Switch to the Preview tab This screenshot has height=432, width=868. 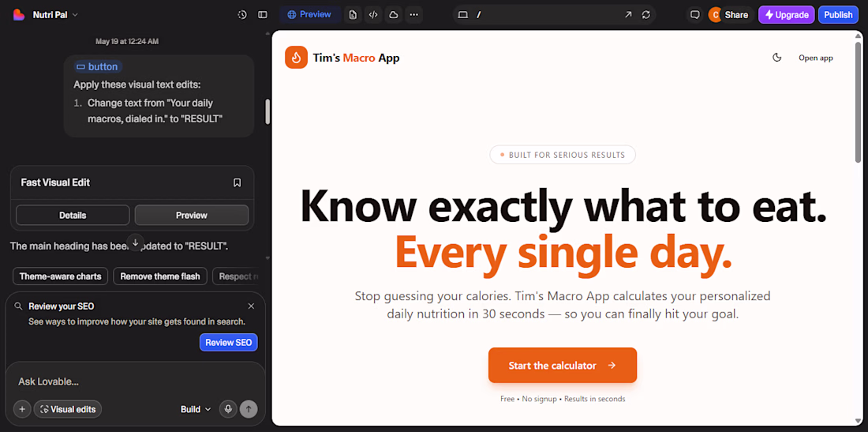click(x=310, y=14)
